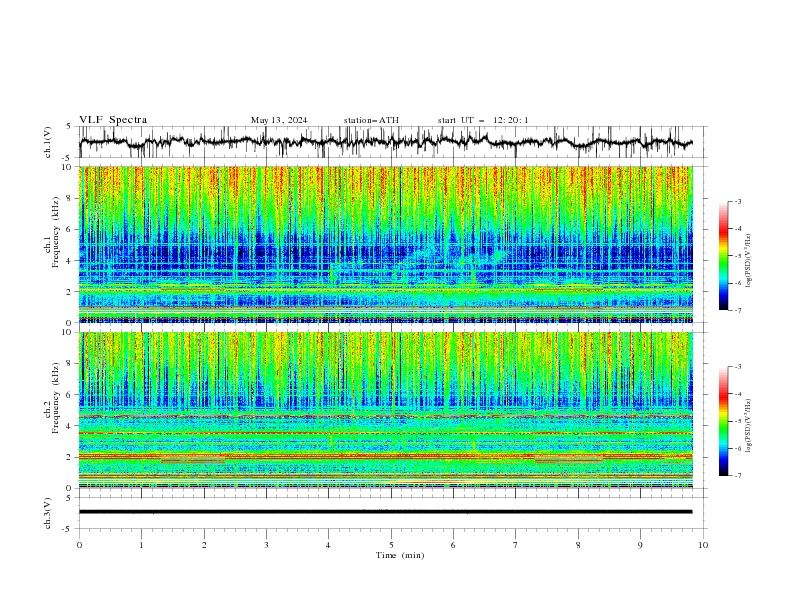Click the '6' kHz tick on ch.1 axis
792x612 pixels.
pos(68,229)
